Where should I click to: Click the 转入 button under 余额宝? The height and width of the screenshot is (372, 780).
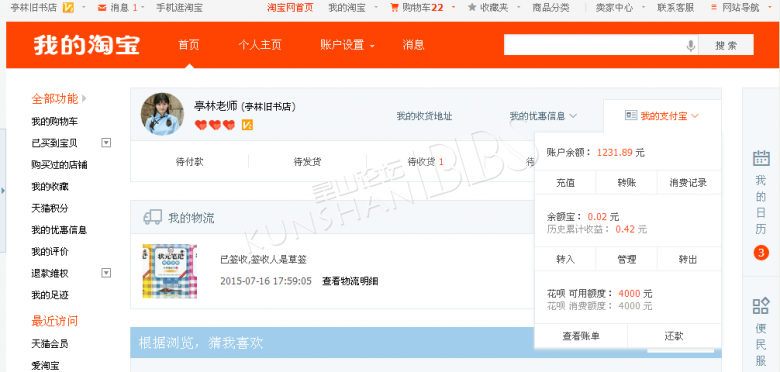click(565, 259)
